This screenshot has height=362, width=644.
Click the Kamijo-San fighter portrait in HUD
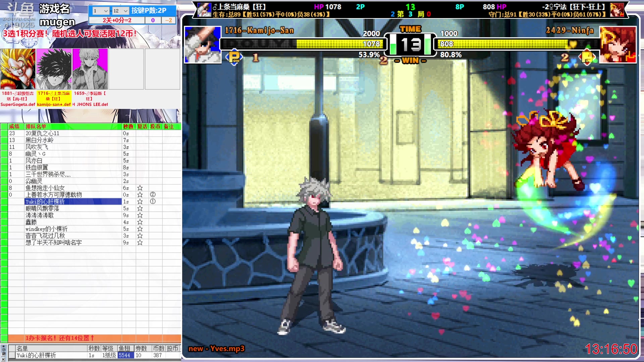pos(203,45)
